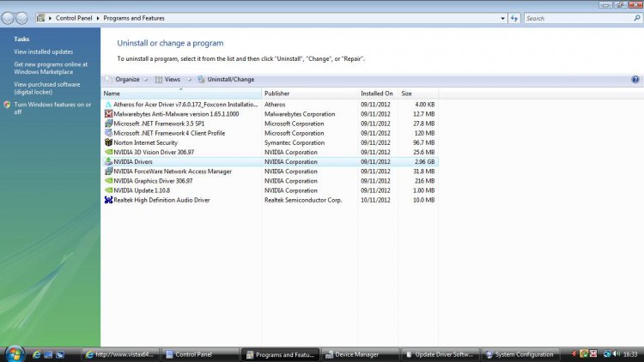Select the Norton Internet Security name

(145, 143)
